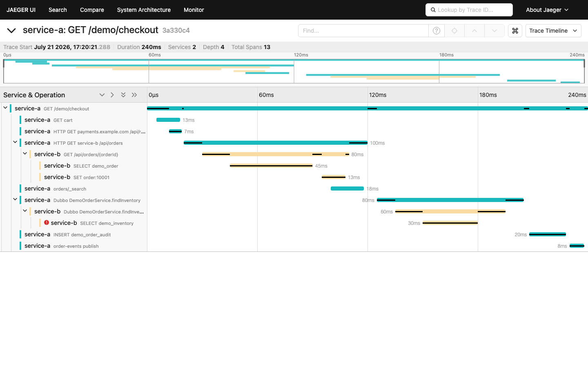Click the 13ms SET order:10001 bar

click(x=334, y=177)
